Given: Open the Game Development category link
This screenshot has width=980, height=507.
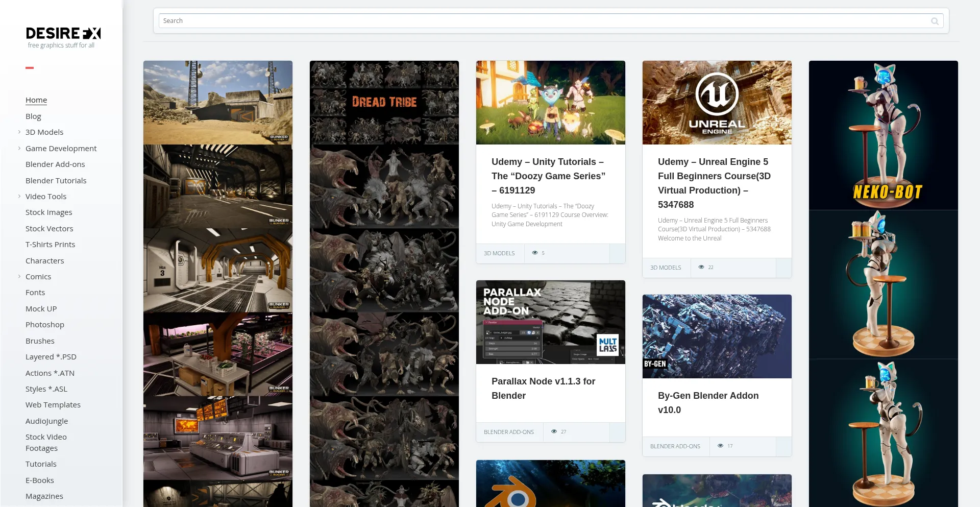Looking at the screenshot, I should click(x=61, y=149).
